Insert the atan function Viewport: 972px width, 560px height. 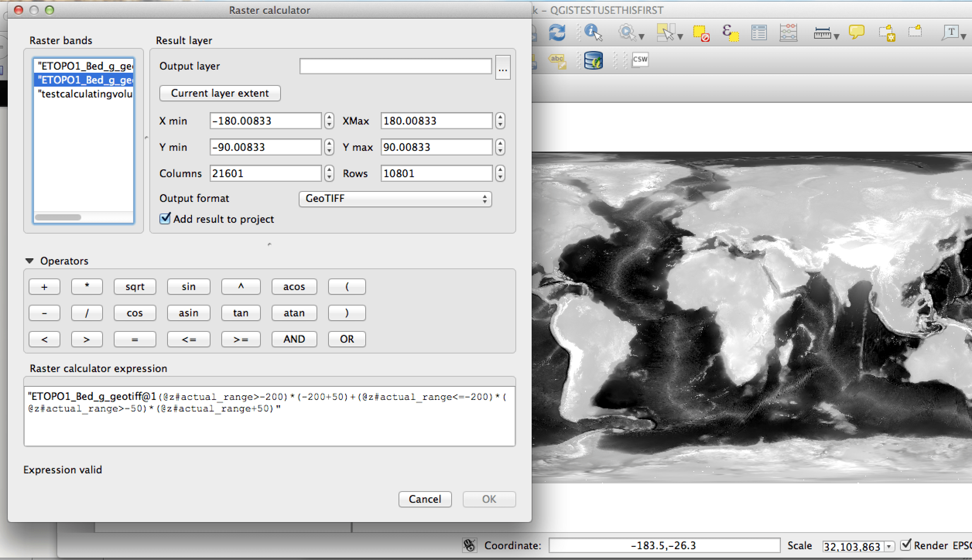294,313
